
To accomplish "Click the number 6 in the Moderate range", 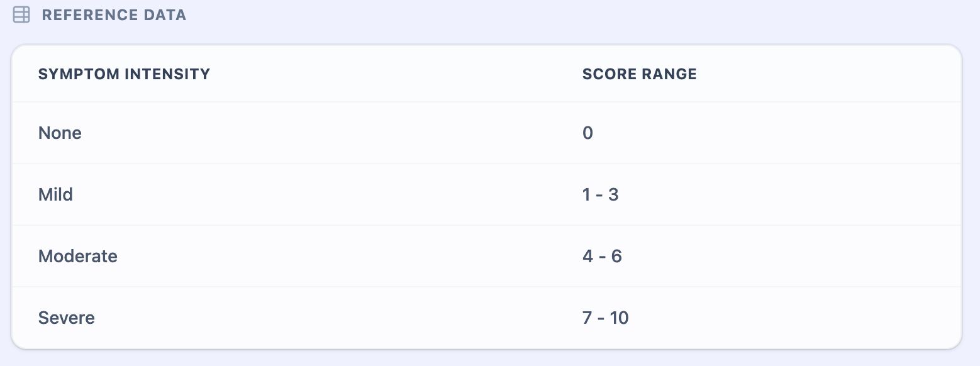I will click(616, 257).
